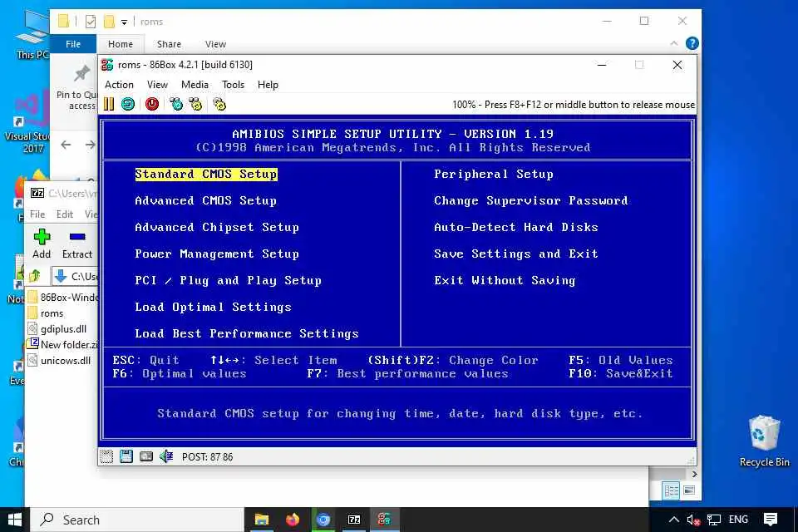Screen dimensions: 798x532
Task: Click the taskbar Search box
Action: coord(137,520)
